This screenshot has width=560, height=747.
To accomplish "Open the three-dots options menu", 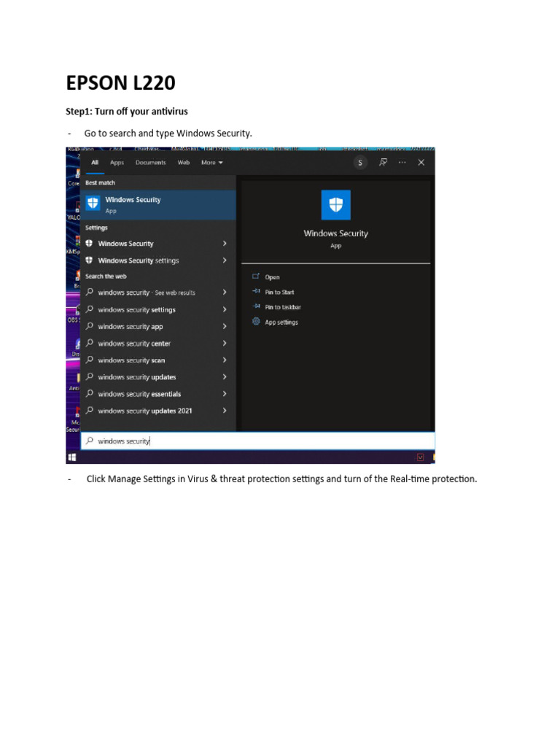I will (x=402, y=163).
